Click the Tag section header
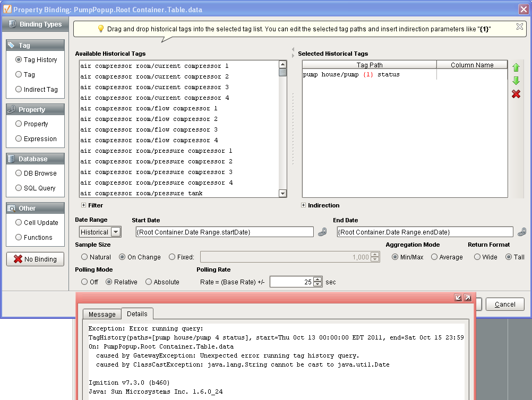The height and width of the screenshot is (400, 532). click(35, 45)
